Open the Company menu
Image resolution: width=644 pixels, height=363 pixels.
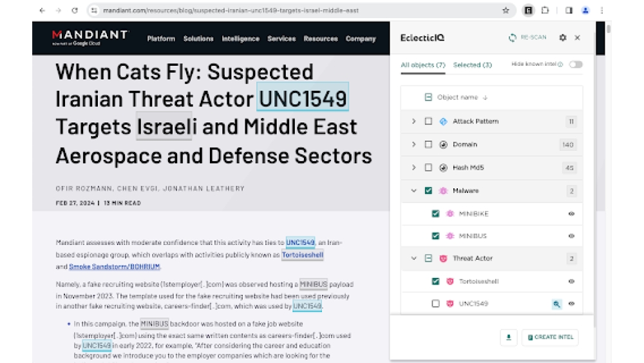click(361, 39)
